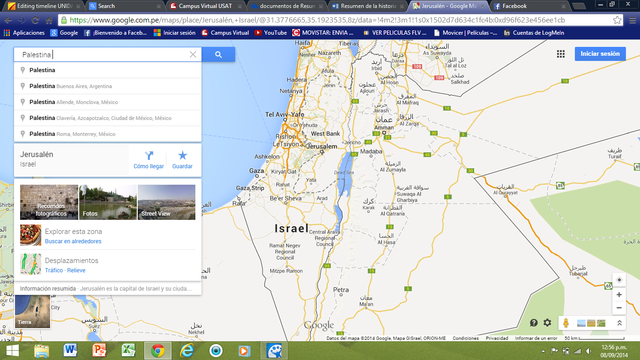Screen dimensions: 640x360
Task: Expand the imagery carousel chevron
Action: pyautogui.click(x=619, y=323)
